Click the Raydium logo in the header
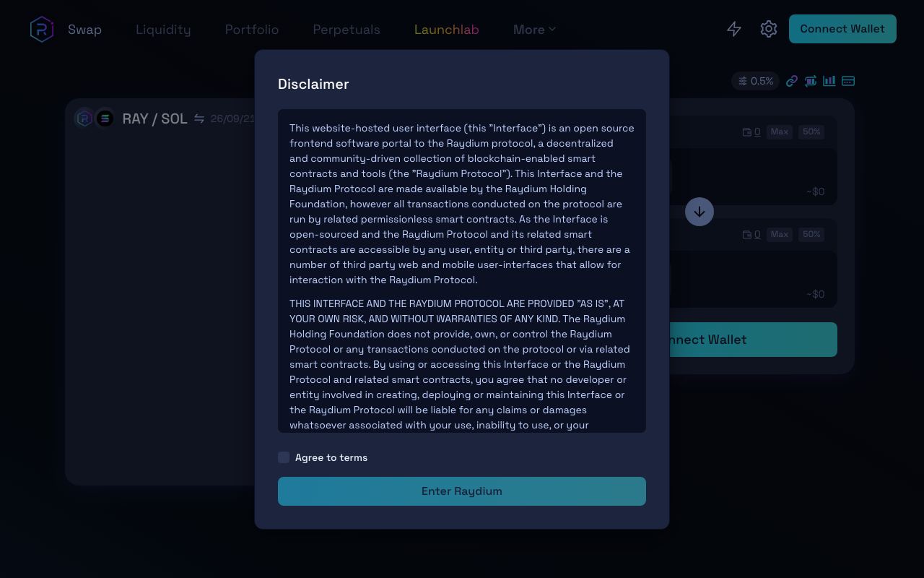Screen dimensions: 924x578 pos(42,29)
